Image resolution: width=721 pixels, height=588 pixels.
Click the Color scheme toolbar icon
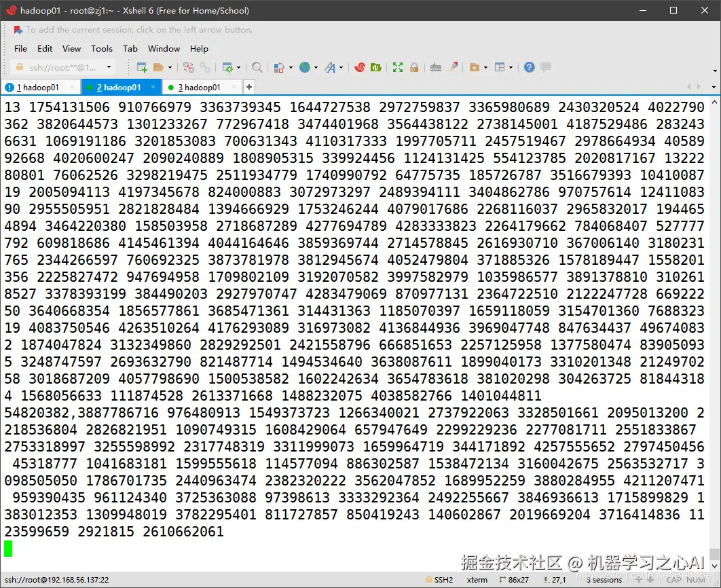278,68
